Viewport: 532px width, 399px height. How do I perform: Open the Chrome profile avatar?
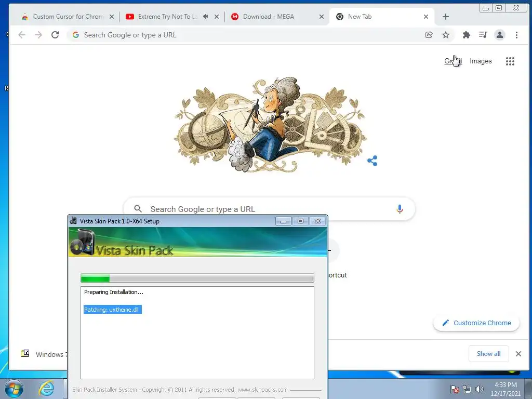500,35
